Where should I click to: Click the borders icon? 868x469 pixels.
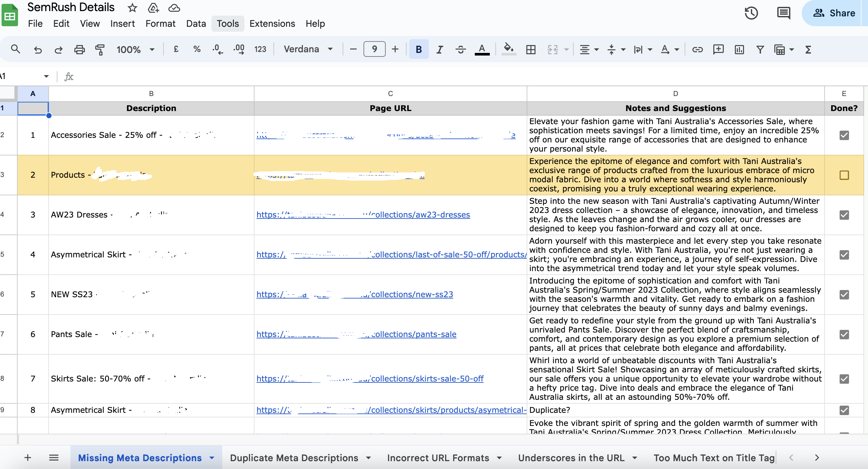[531, 50]
